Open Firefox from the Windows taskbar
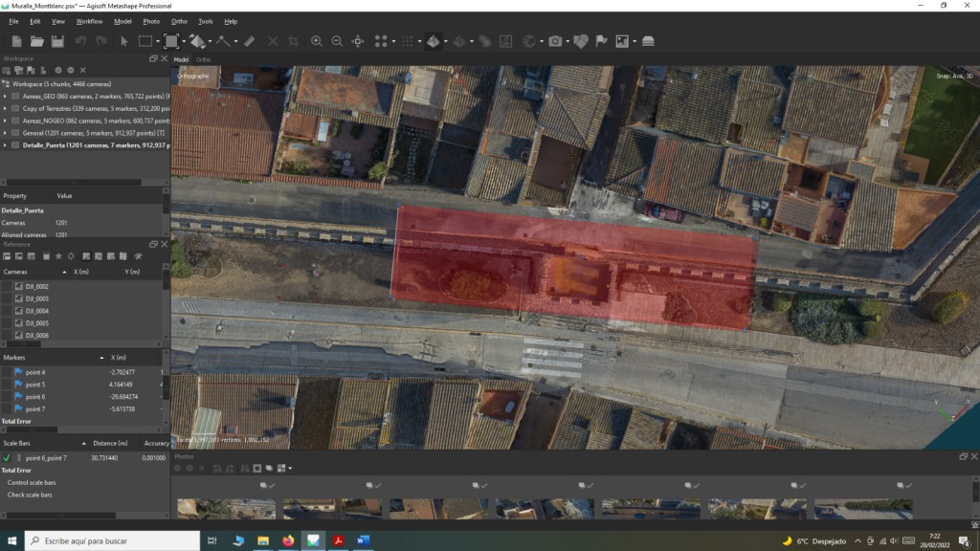The image size is (980, 551). [x=288, y=540]
